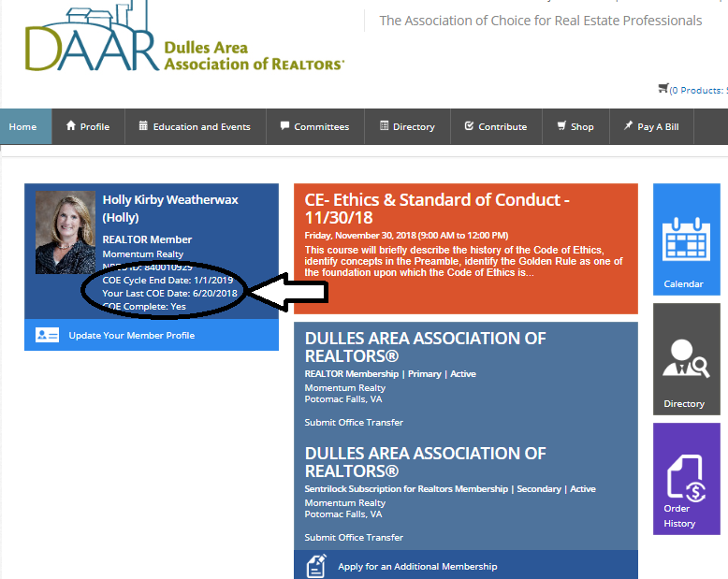Click the cart icon beside Shop
The width and height of the screenshot is (728, 579).
click(561, 125)
